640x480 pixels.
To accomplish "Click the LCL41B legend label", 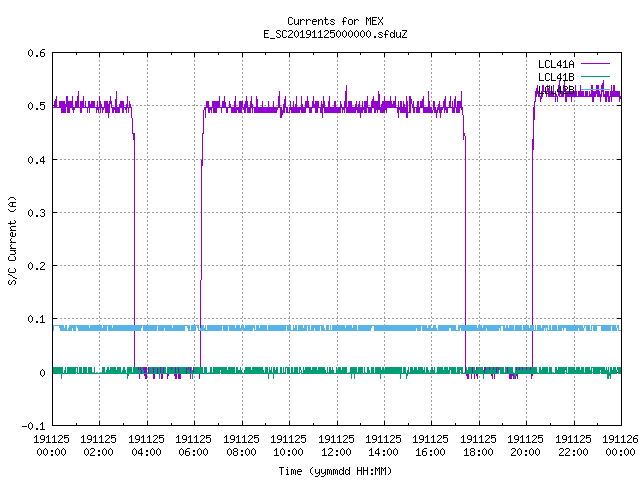I will point(556,77).
